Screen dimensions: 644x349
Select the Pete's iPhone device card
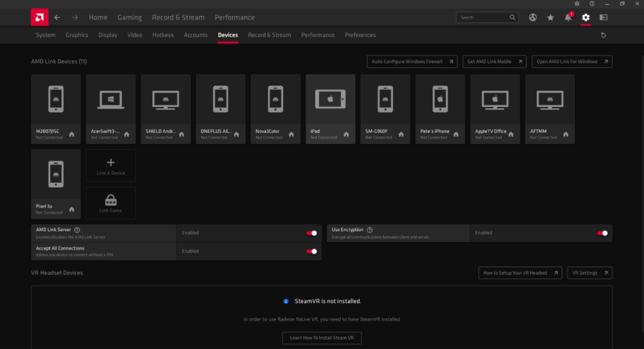click(x=440, y=109)
